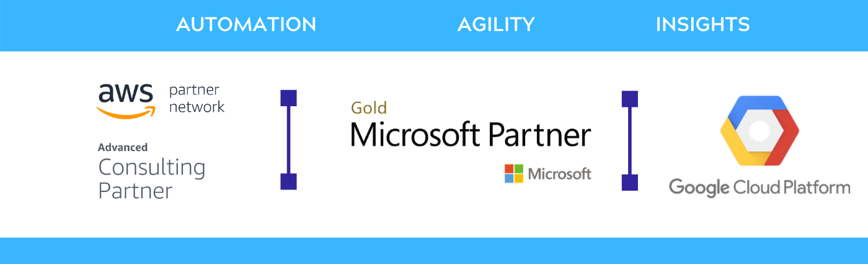Image resolution: width=868 pixels, height=264 pixels.
Task: Open the INSIGHTS heading
Action: pos(702,25)
